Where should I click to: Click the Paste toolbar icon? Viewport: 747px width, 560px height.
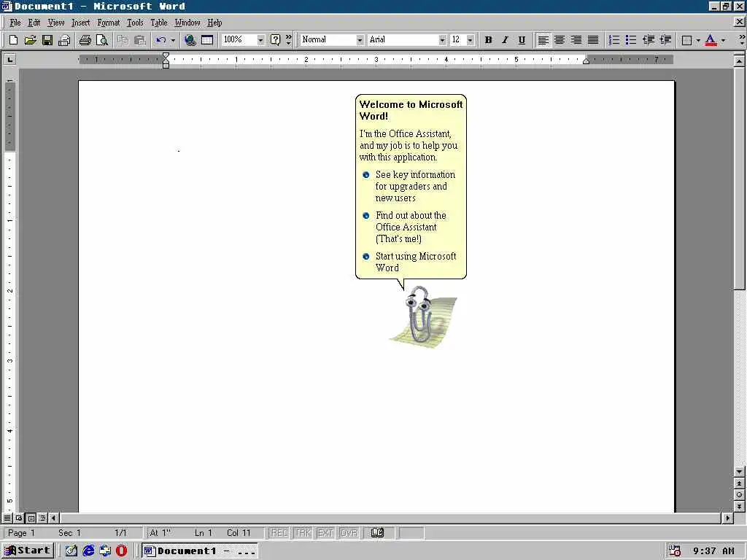[x=139, y=40]
